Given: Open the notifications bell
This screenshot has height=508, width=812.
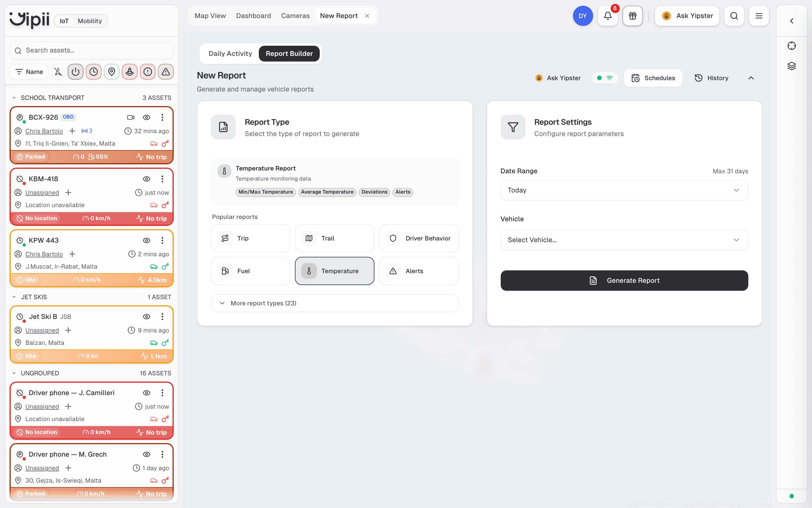Looking at the screenshot, I should 608,16.
